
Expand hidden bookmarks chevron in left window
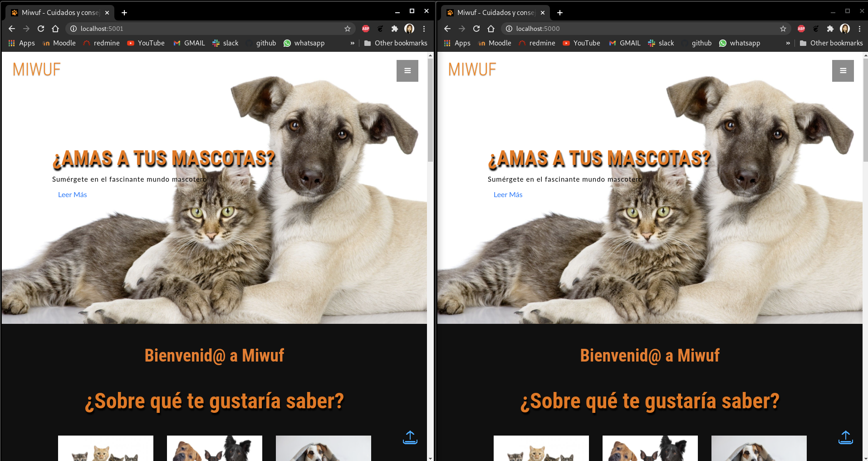[352, 43]
